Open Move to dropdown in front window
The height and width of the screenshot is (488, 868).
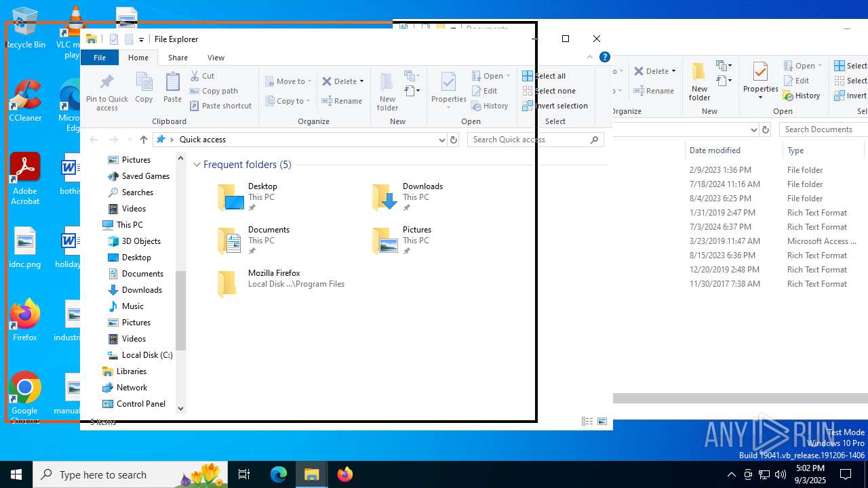point(288,81)
